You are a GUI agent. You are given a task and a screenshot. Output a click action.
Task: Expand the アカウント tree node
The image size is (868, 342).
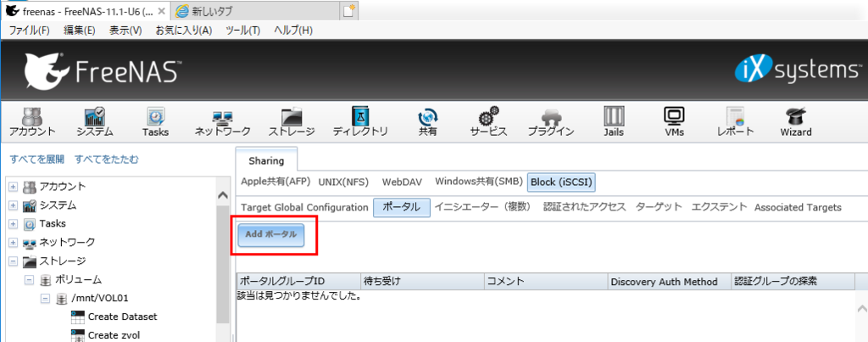click(x=14, y=187)
